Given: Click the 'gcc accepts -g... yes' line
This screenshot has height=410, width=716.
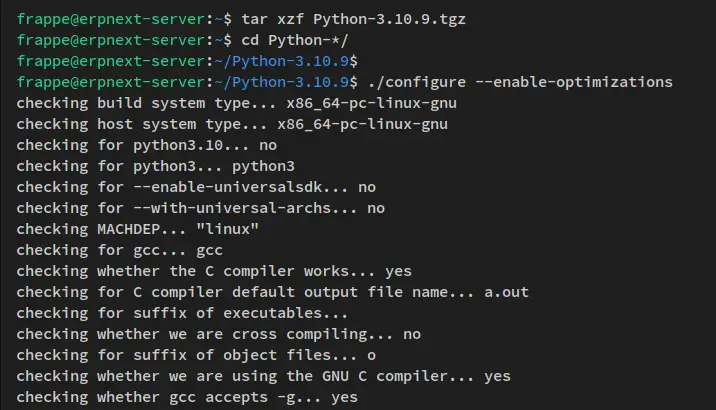Looking at the screenshot, I should 187,397.
